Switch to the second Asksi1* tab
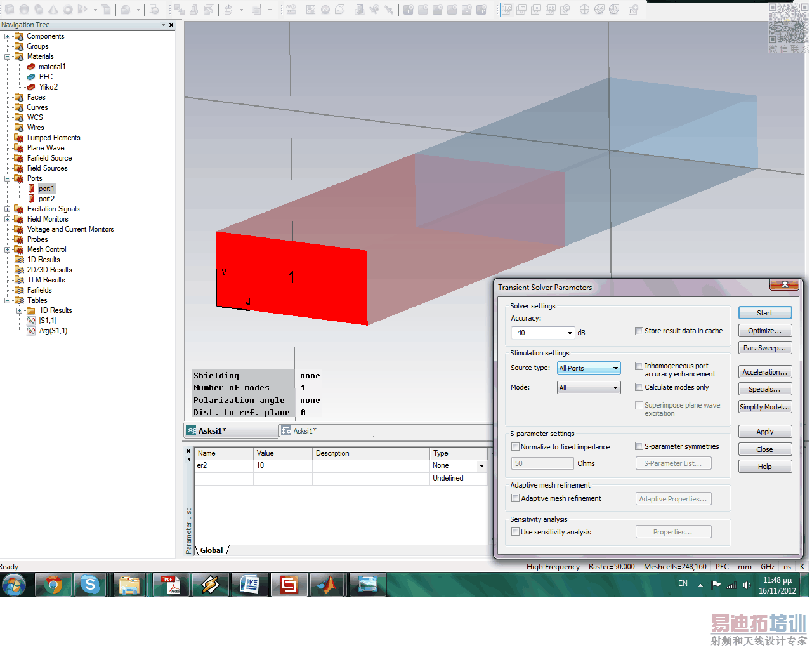The width and height of the screenshot is (812, 650). click(327, 431)
